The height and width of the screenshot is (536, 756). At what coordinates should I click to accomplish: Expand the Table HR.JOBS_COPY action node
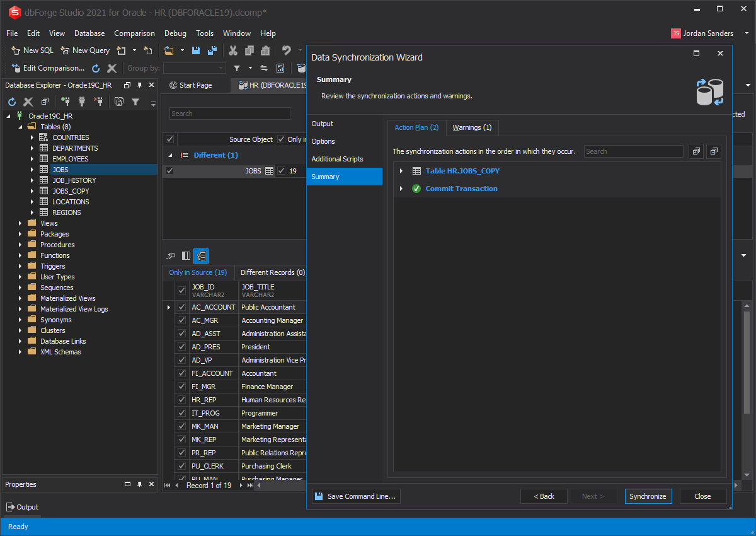(401, 170)
